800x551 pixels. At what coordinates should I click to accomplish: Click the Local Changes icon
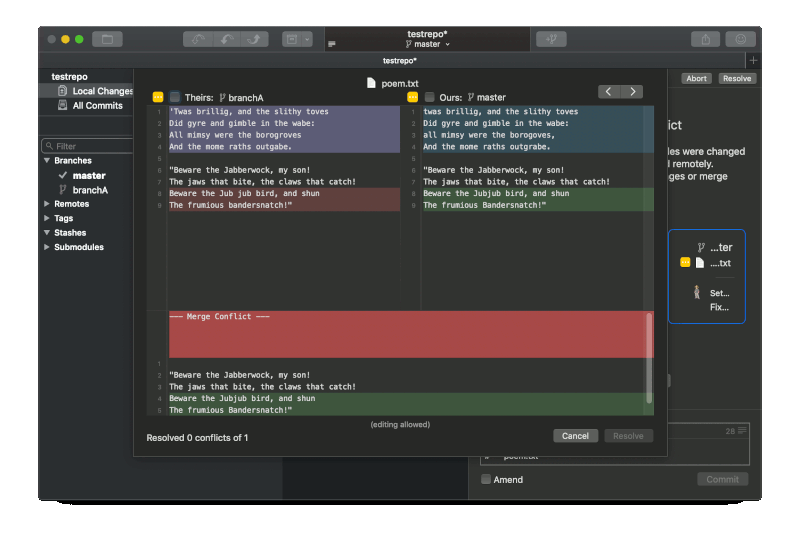coord(62,91)
